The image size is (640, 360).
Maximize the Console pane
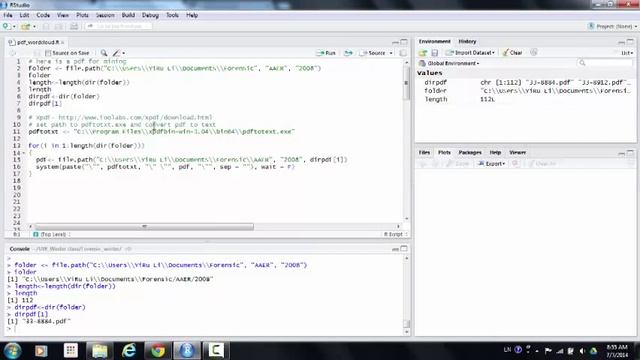coord(404,248)
